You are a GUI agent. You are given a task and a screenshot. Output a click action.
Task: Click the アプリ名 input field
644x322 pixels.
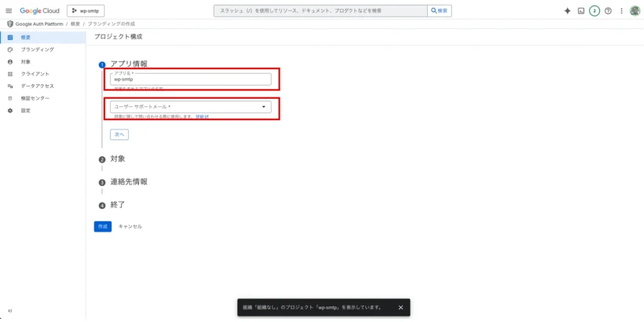191,79
